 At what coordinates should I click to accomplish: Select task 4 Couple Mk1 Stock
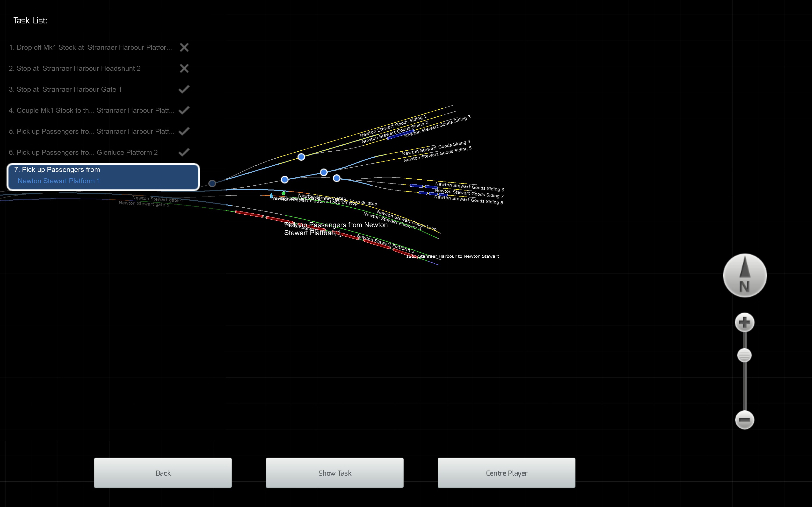pos(92,110)
